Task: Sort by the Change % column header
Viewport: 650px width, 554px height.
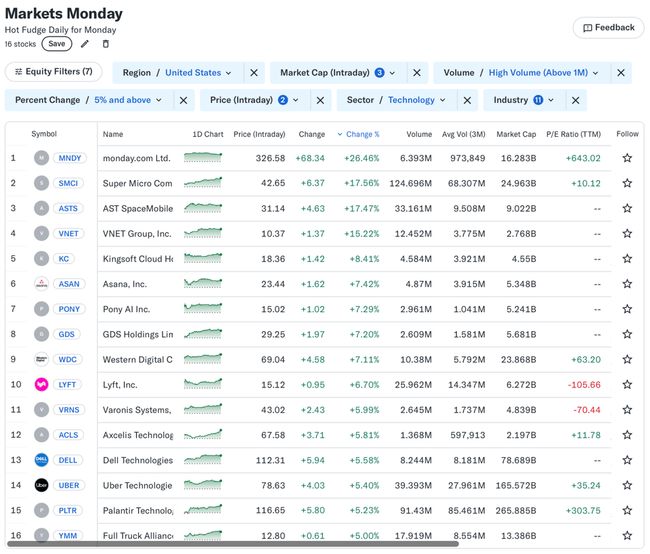Action: coord(358,134)
